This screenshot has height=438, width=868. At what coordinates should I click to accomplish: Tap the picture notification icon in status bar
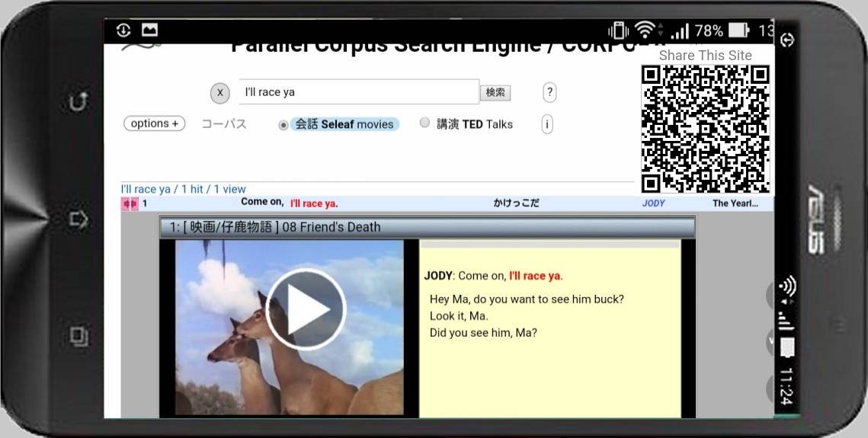[x=149, y=30]
